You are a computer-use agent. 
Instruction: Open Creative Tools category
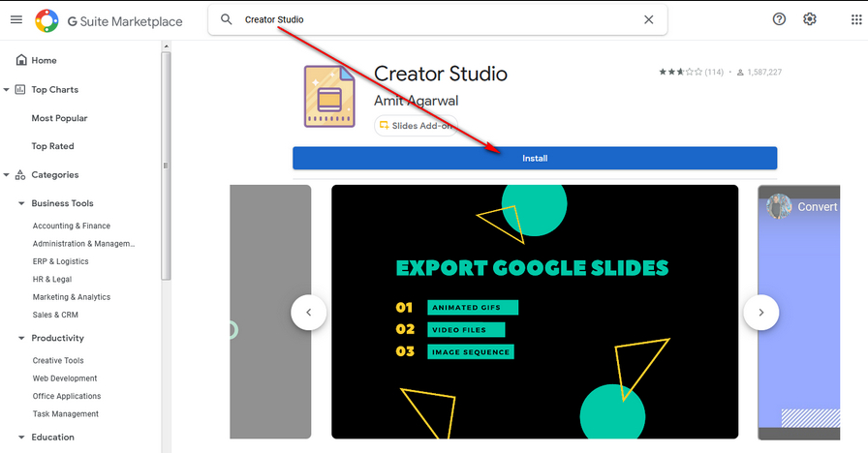point(58,360)
